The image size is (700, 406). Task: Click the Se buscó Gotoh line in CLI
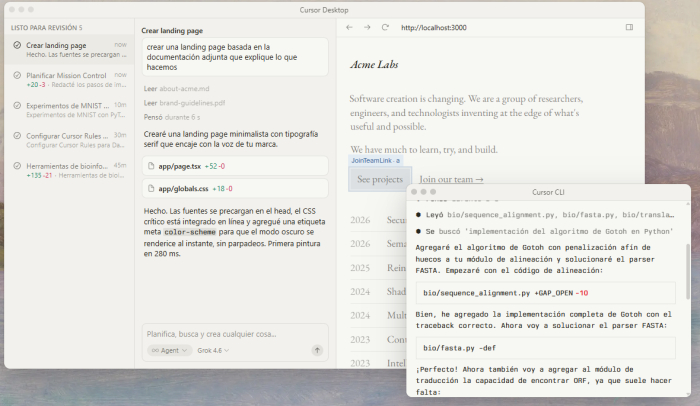545,231
